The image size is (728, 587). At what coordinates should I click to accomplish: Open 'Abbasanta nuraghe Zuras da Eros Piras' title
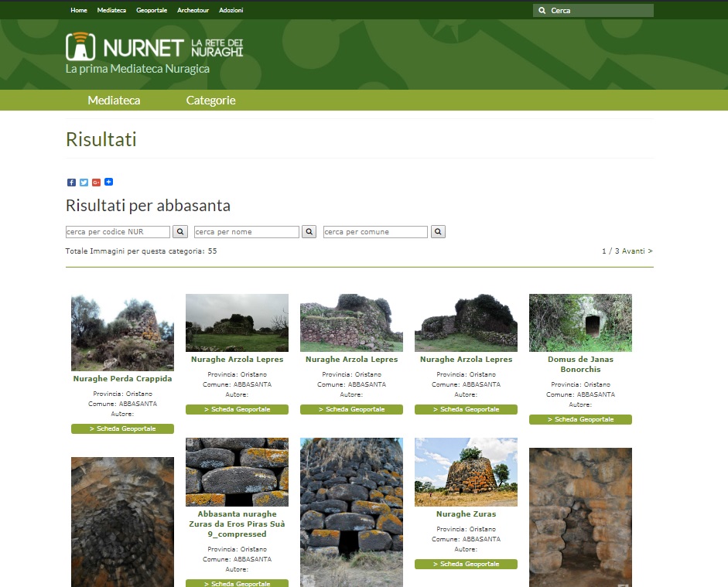[x=237, y=524]
